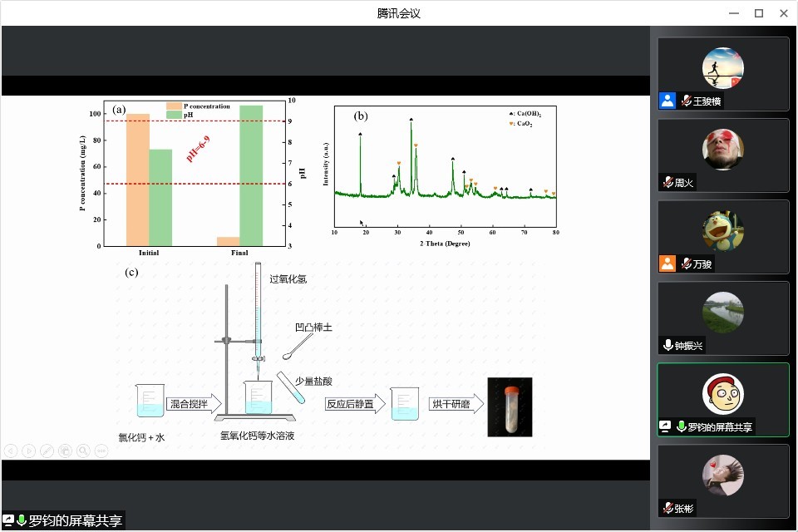Open the more options ellipsis on slide
Viewport: 798px width, 532px height.
coord(101,451)
